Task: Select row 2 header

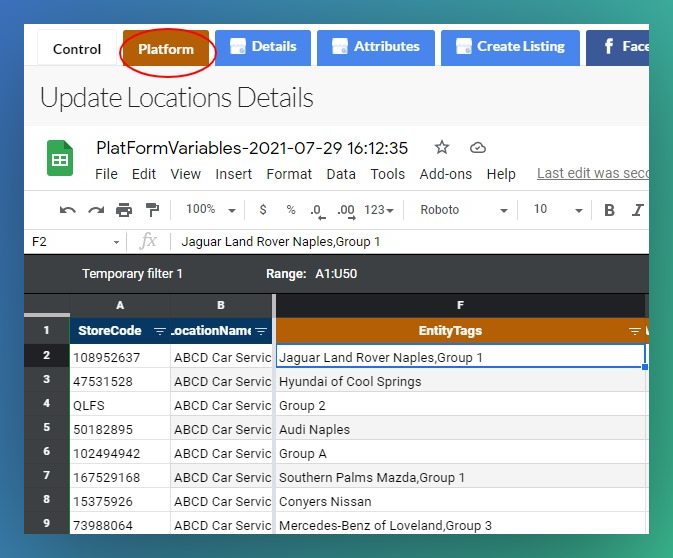Action: (46, 355)
